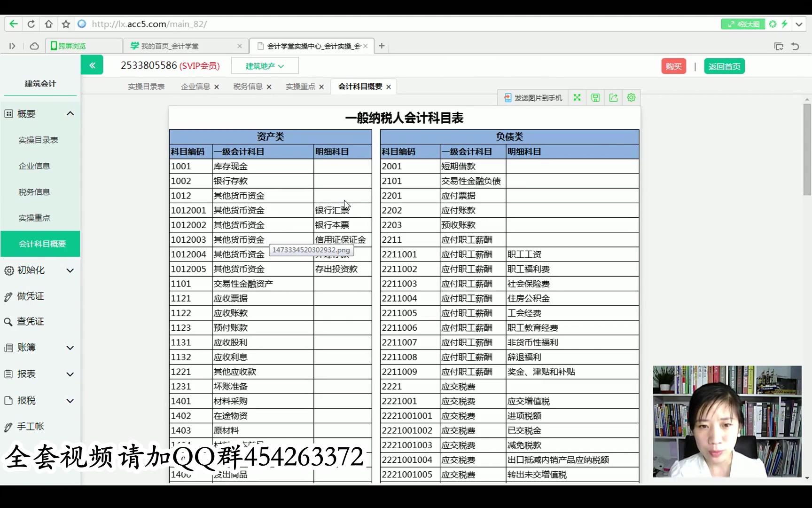Collapse the 概要 section
The height and width of the screenshot is (508, 812).
pos(70,113)
